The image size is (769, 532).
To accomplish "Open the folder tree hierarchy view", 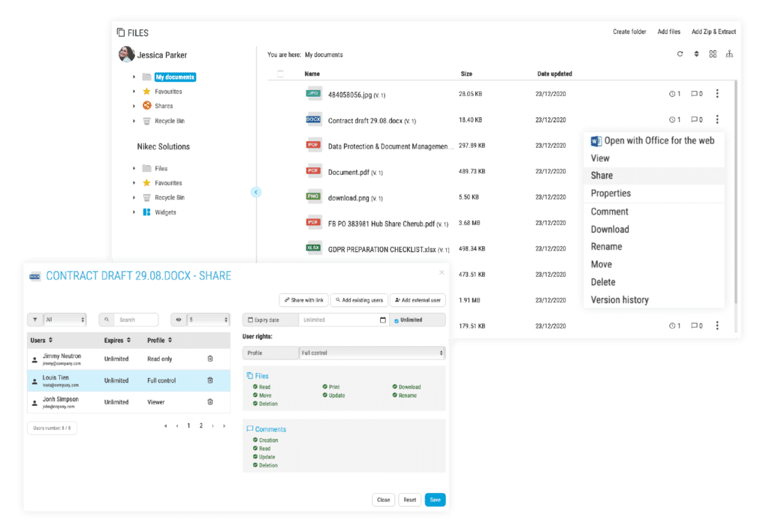I will (729, 54).
